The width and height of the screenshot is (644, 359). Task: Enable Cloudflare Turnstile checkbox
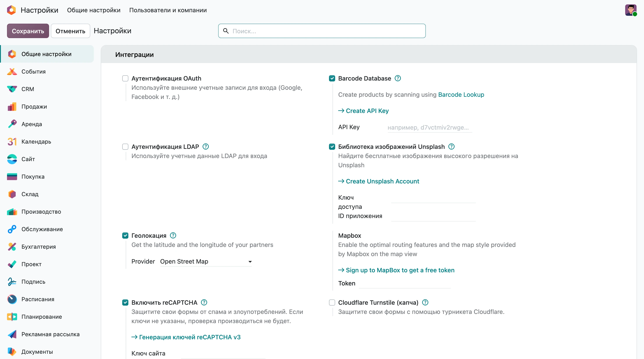point(332,303)
